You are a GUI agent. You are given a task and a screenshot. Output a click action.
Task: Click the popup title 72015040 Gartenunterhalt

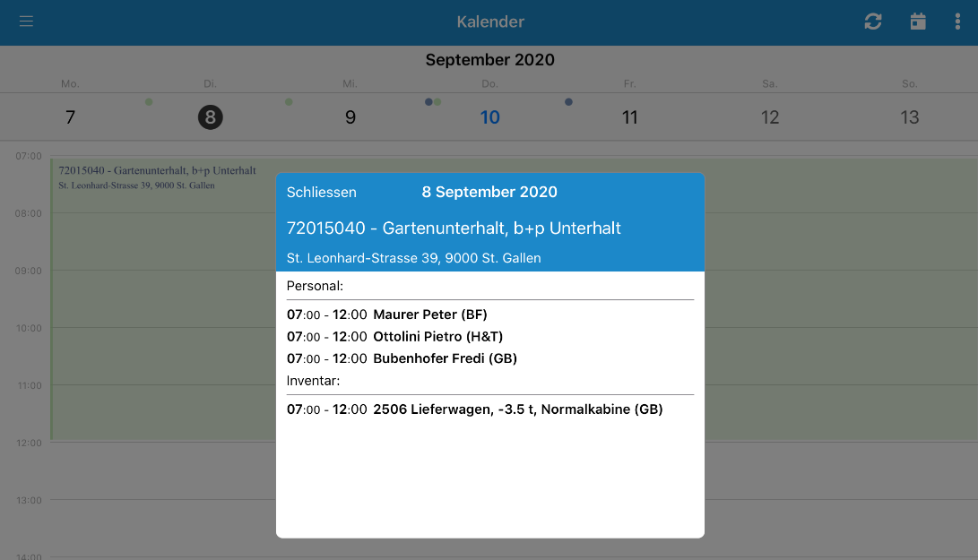pyautogui.click(x=454, y=228)
